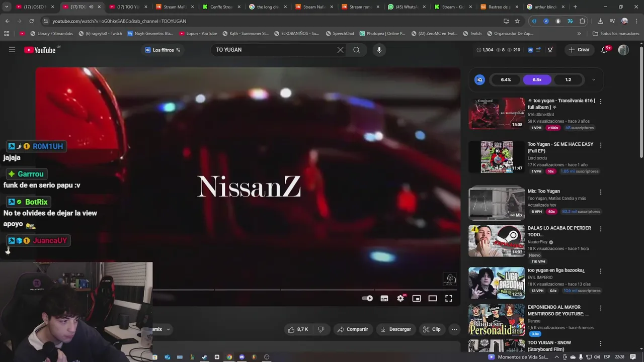Open Library / Streamlabs bookmark
Image resolution: width=644 pixels, height=362 pixels.
(51, 33)
